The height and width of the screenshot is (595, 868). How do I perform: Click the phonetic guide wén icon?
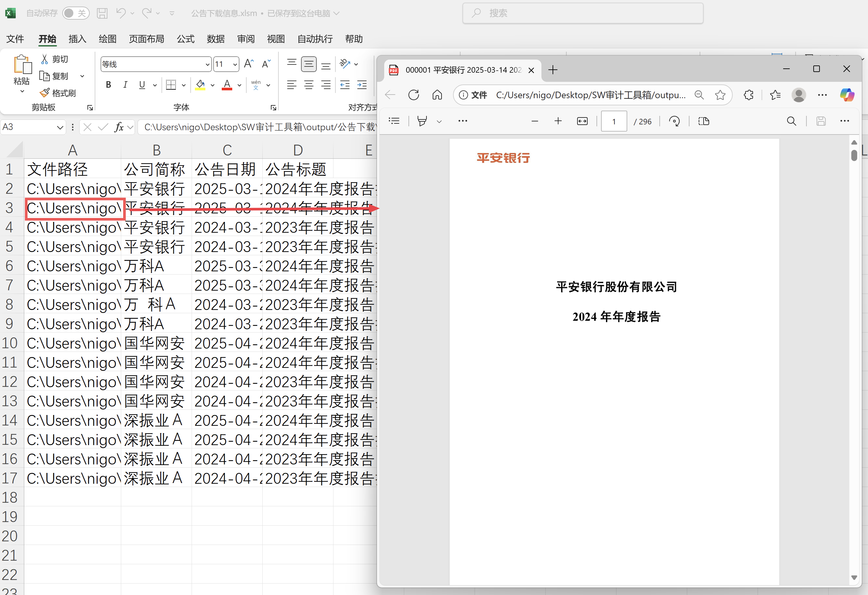pos(256,85)
